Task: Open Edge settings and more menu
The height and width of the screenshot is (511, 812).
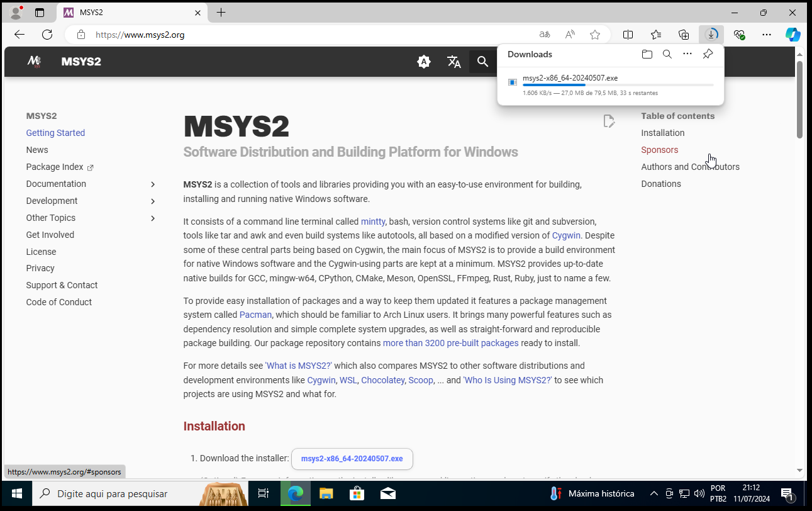Action: (x=767, y=35)
